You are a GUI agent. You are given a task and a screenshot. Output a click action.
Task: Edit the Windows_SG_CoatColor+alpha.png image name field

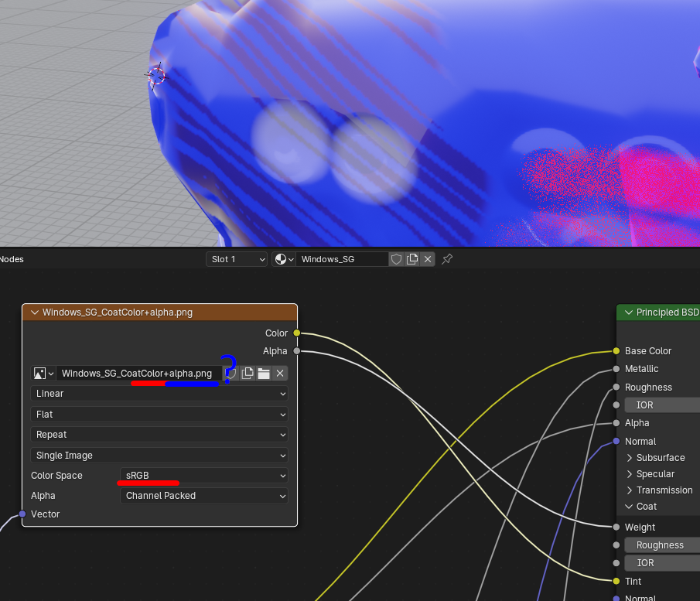coord(139,374)
